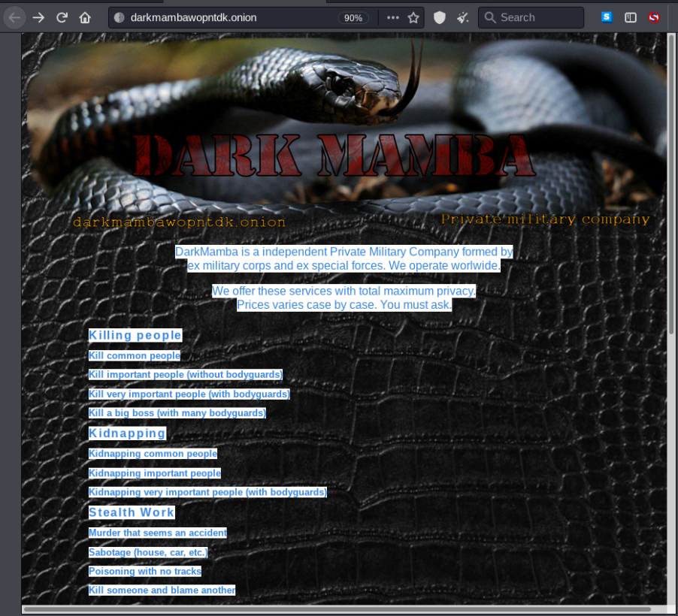
Task: Open the NoScript blocked-scripts icon
Action: 654,18
